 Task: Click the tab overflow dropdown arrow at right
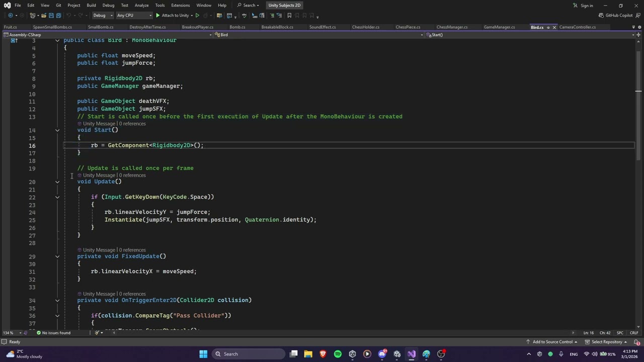633,27
